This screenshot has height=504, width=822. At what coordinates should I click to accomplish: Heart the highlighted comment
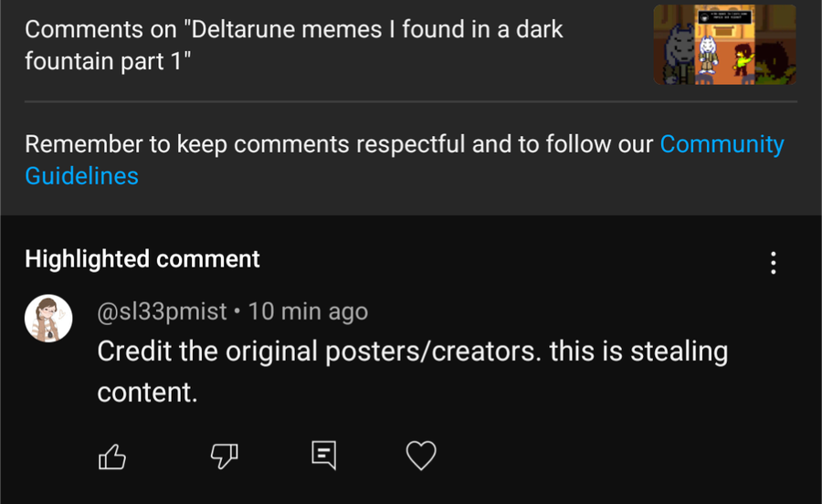click(x=421, y=455)
